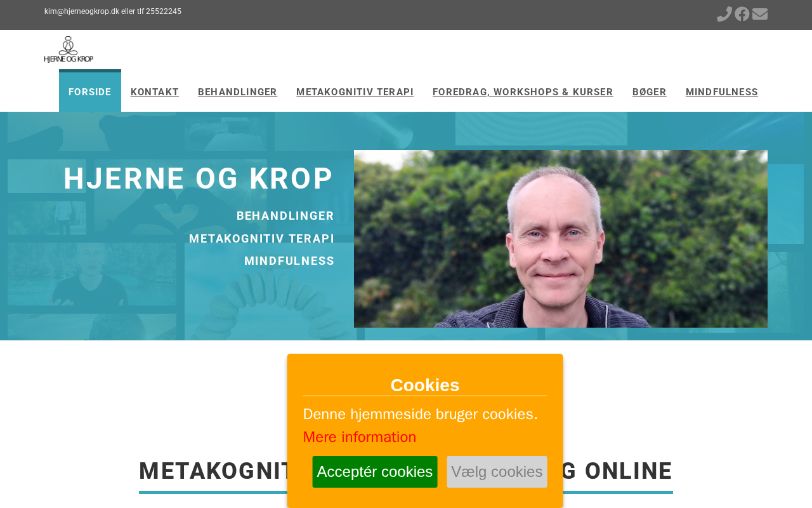Screen dimensions: 812x508
Task: Open Metakognitiv Terapi navigation item
Action: click(355, 92)
